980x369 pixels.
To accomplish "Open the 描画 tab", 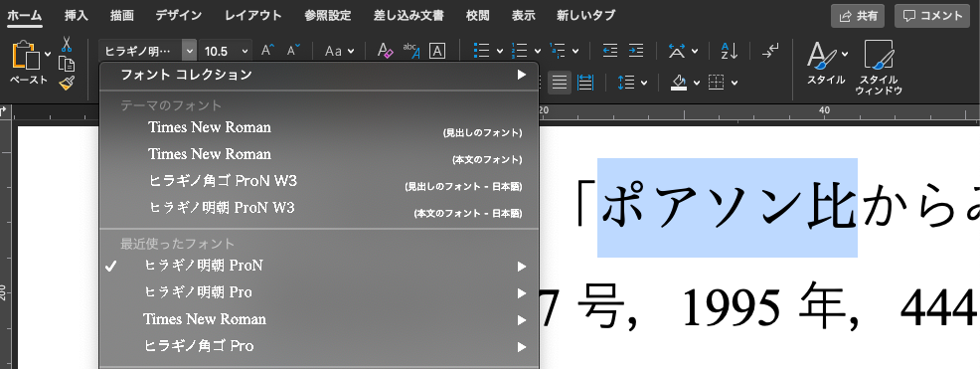I will coord(121,15).
